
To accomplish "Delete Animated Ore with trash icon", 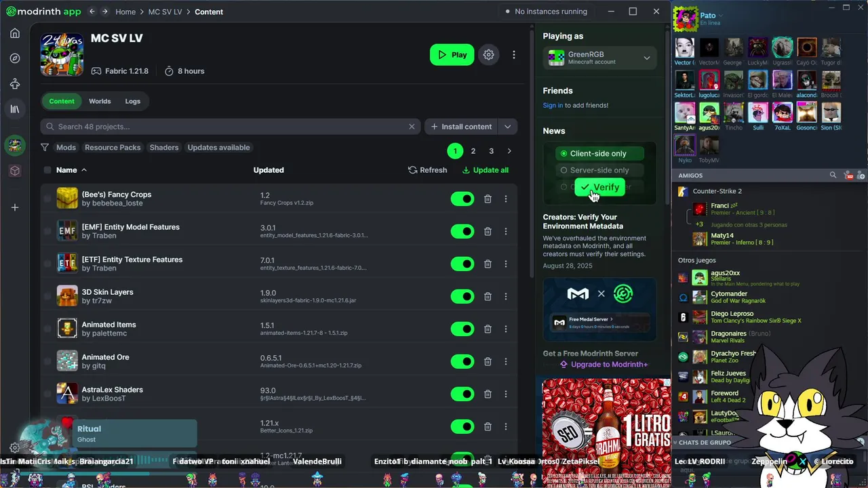I will pyautogui.click(x=488, y=361).
